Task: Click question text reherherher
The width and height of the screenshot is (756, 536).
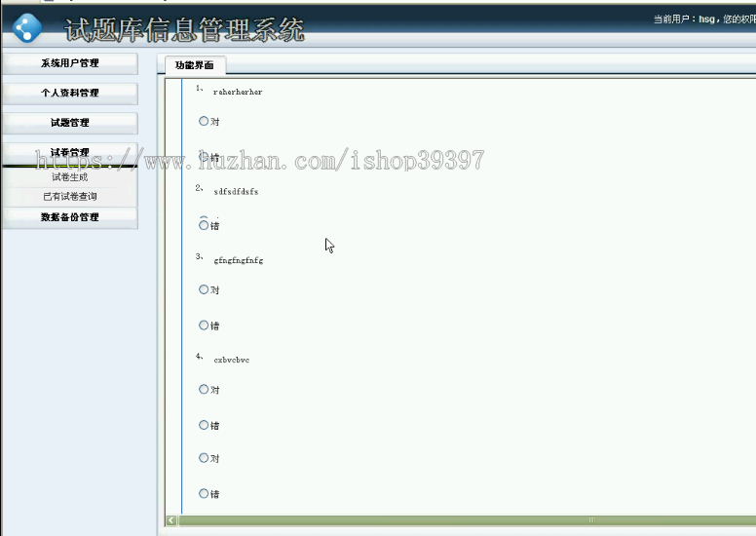Action: [x=238, y=92]
